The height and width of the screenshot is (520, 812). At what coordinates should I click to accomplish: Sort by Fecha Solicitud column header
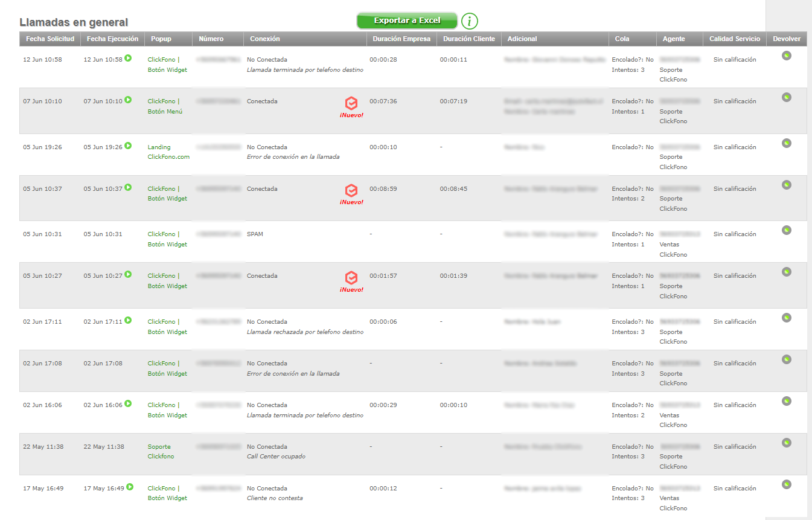(x=50, y=39)
